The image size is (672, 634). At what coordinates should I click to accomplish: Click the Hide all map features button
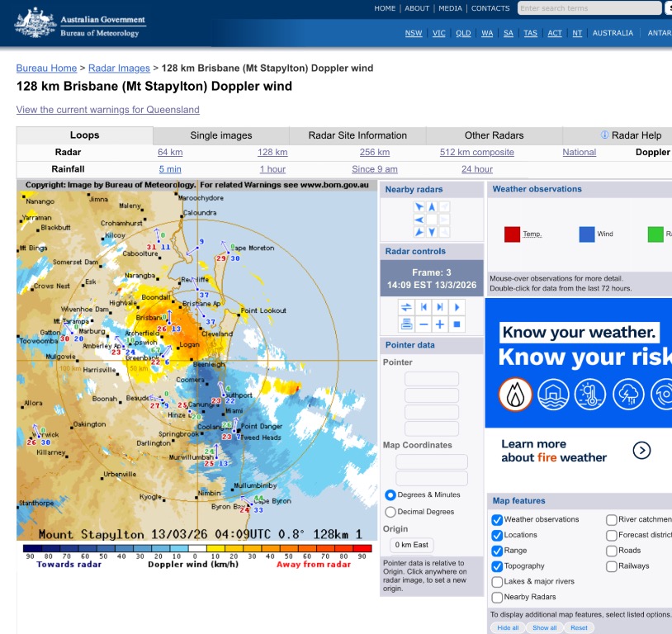coord(508,627)
